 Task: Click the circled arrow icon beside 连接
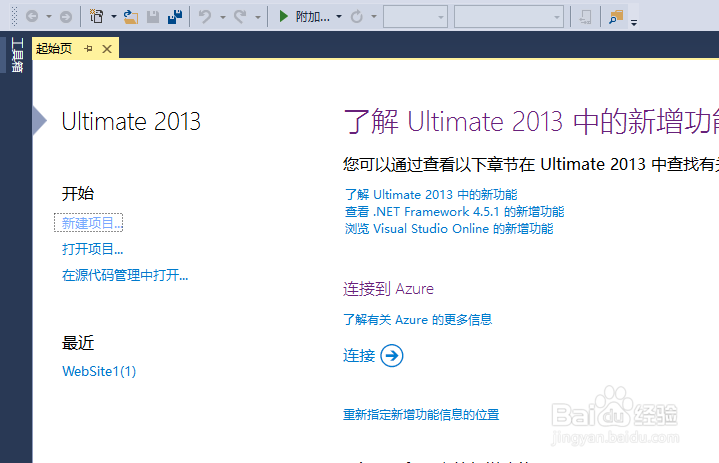[392, 355]
